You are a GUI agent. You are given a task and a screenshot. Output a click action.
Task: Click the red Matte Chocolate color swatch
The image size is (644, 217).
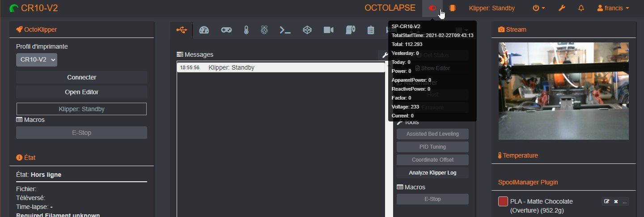503,201
